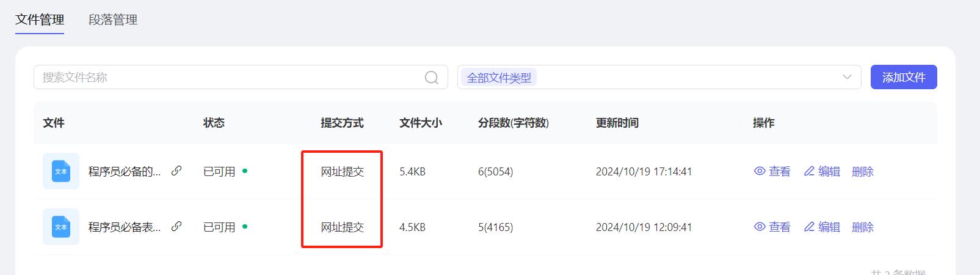The height and width of the screenshot is (275, 980).
Task: Click the 分段数(字符数) column header
Action: [514, 123]
